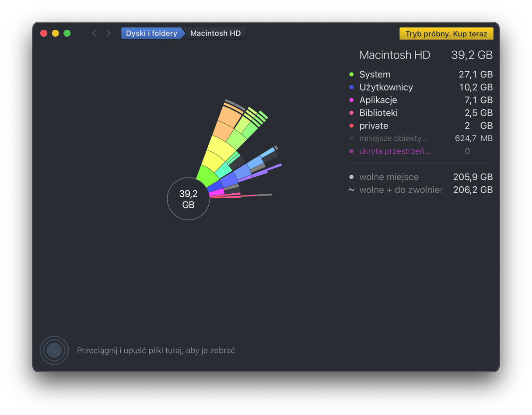Open the Dyski i foldery breadcrumb
The width and height of the screenshot is (532, 415).
click(151, 33)
